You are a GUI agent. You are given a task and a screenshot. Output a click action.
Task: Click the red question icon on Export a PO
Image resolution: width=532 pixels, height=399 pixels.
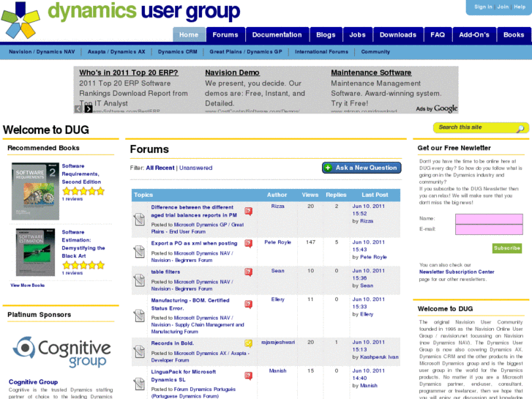[249, 244]
